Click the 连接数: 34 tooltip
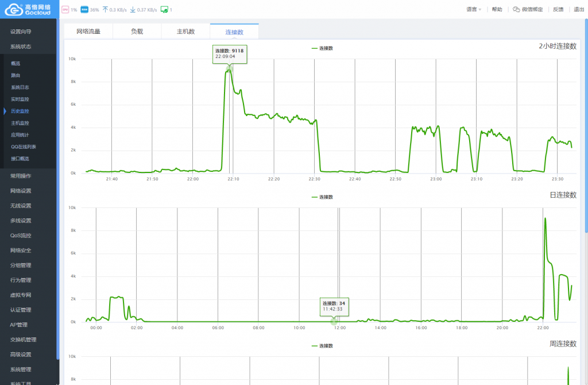Screen dimensions: 588x385 click(x=334, y=307)
